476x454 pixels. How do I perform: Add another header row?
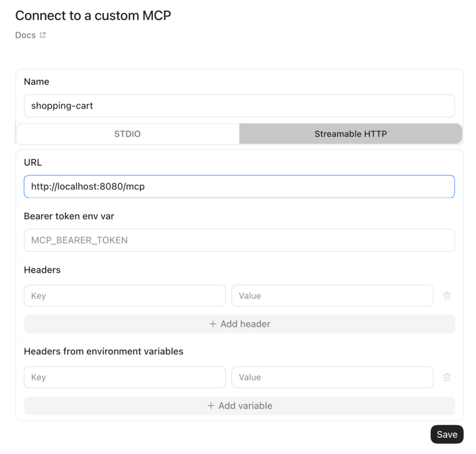click(239, 324)
